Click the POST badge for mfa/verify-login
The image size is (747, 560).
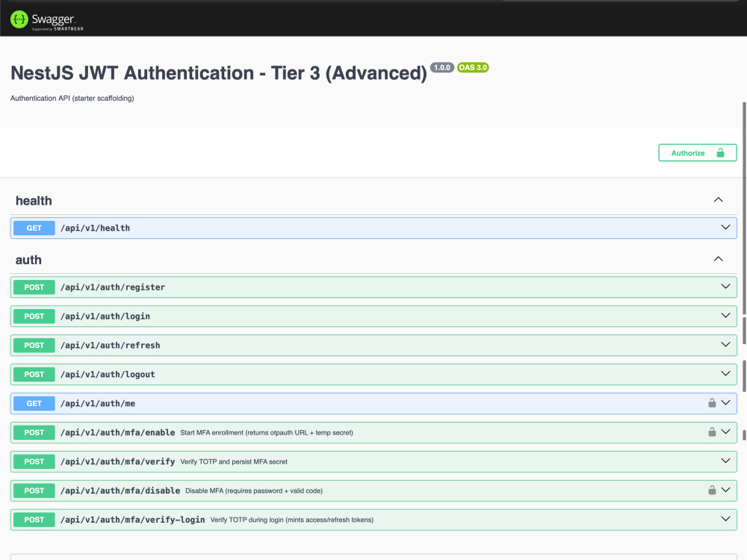coord(34,520)
